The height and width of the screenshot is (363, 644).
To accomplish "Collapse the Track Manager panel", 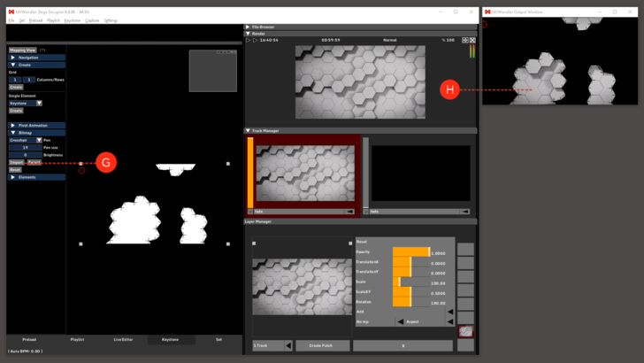I will pos(248,131).
